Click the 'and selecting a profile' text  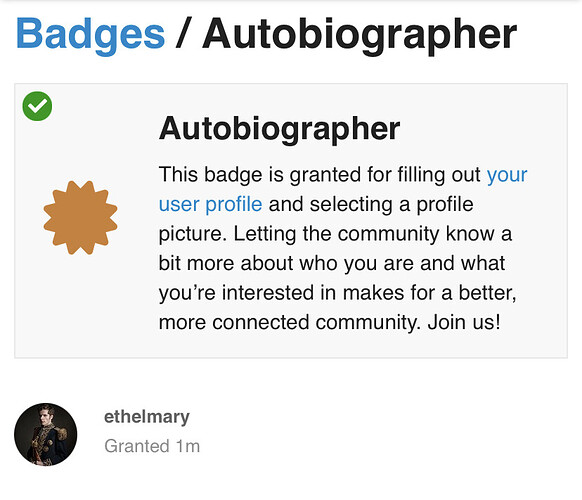coord(371,204)
